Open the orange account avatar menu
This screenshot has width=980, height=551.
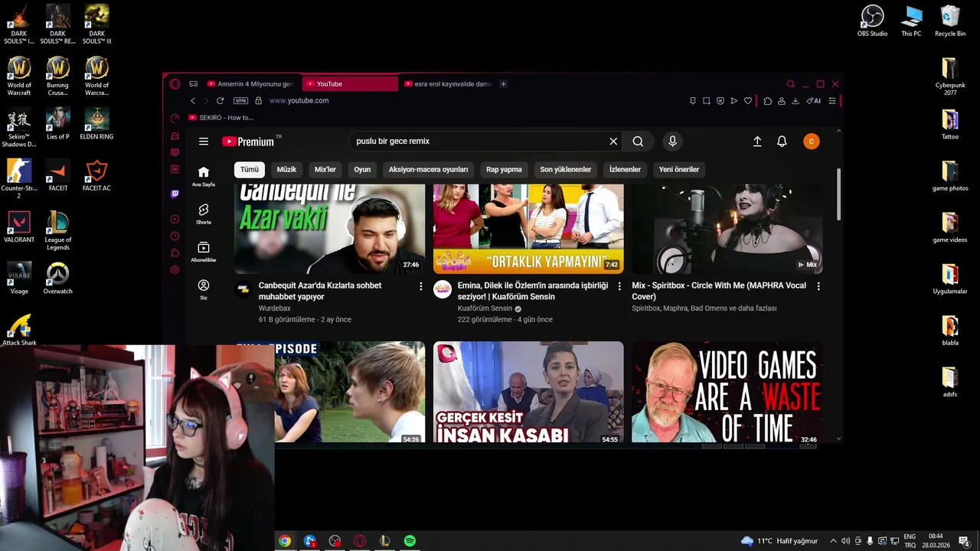pyautogui.click(x=812, y=142)
